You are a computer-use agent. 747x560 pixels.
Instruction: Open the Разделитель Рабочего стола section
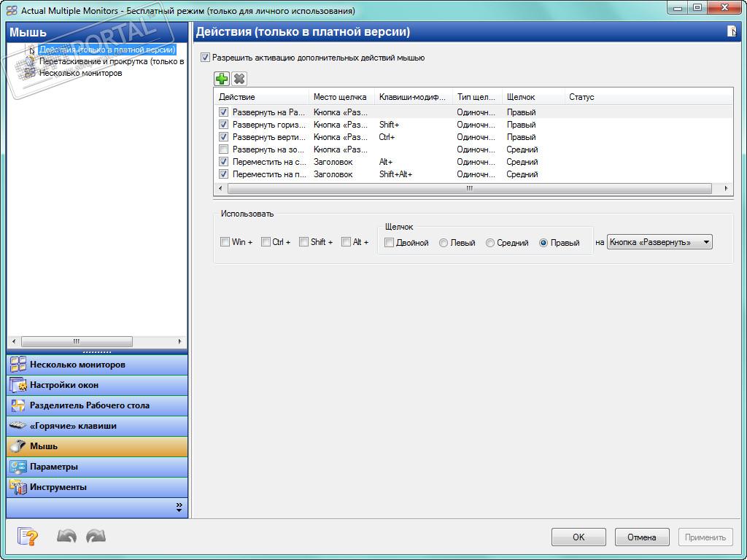pos(97,405)
